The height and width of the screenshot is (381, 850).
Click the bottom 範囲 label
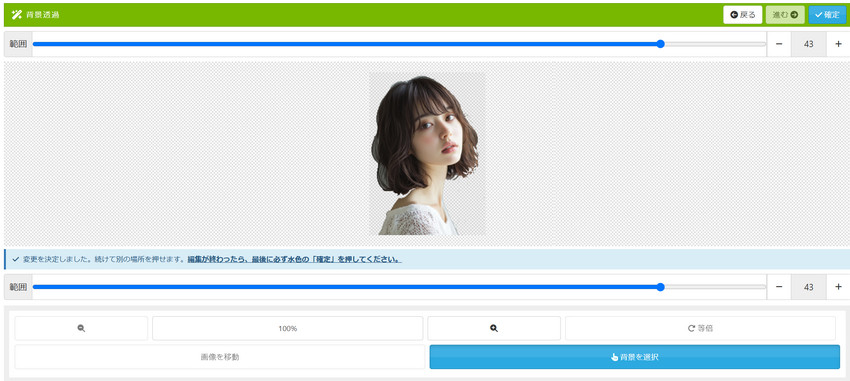coord(18,287)
